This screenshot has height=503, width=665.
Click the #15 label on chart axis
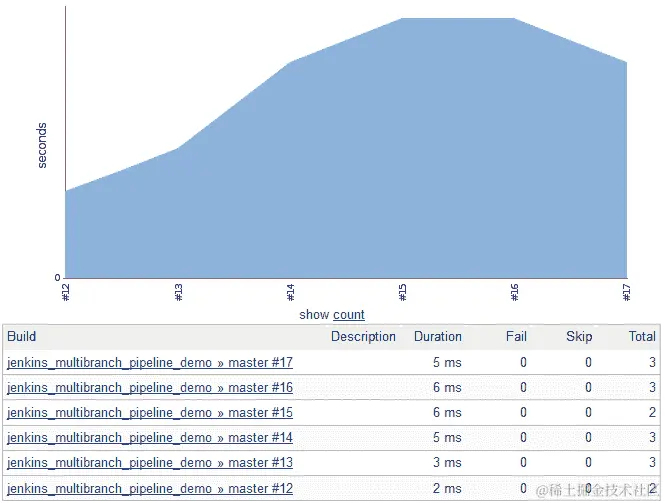[403, 292]
